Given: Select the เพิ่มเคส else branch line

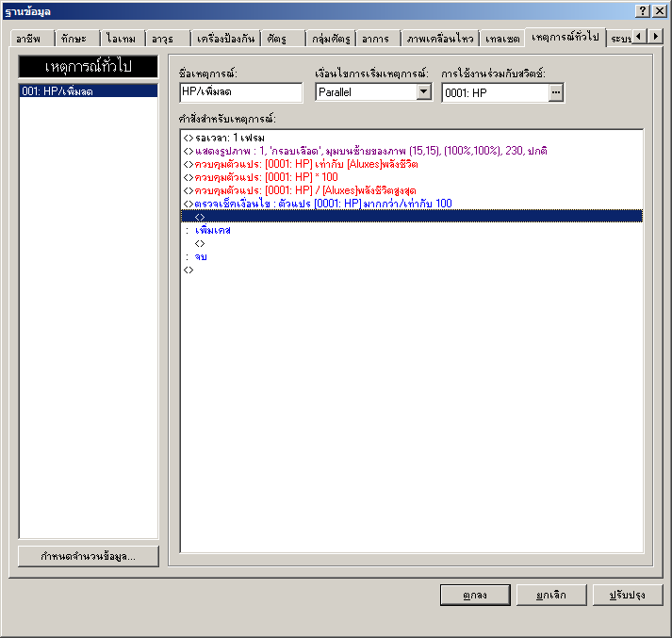Looking at the screenshot, I should coord(412,230).
